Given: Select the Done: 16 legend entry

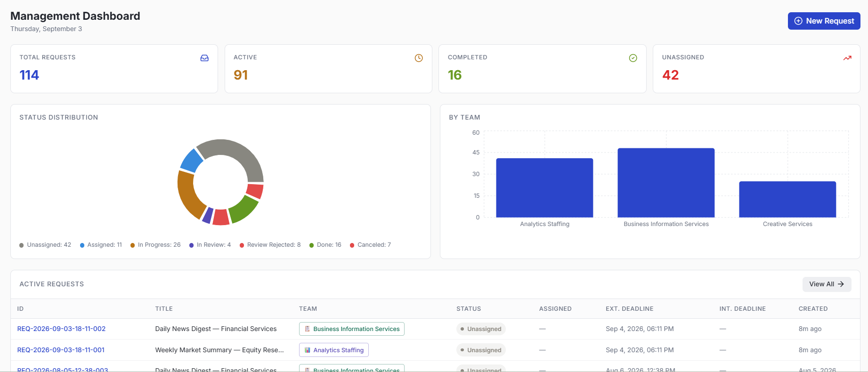Looking at the screenshot, I should coord(325,245).
